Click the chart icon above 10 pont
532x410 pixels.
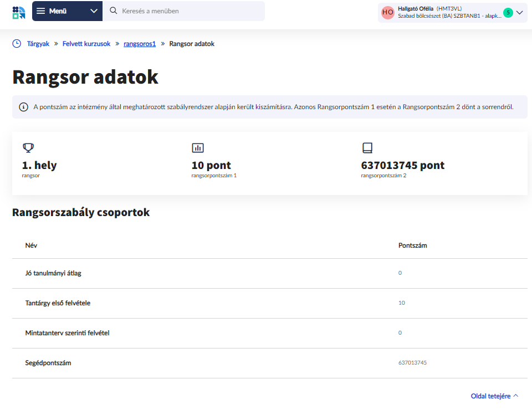(198, 147)
